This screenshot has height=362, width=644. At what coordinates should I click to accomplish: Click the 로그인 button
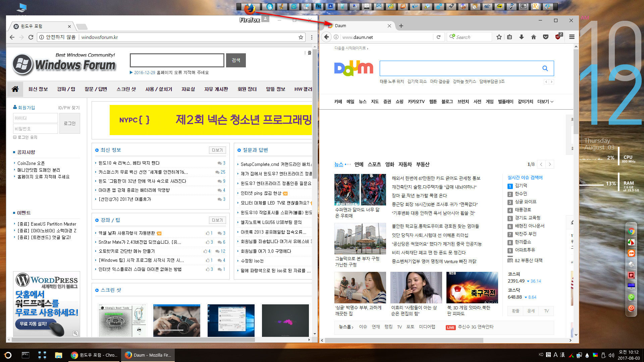click(70, 123)
